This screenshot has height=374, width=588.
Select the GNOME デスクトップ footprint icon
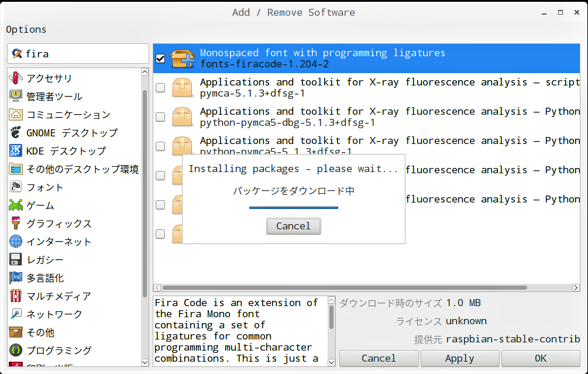tap(15, 132)
